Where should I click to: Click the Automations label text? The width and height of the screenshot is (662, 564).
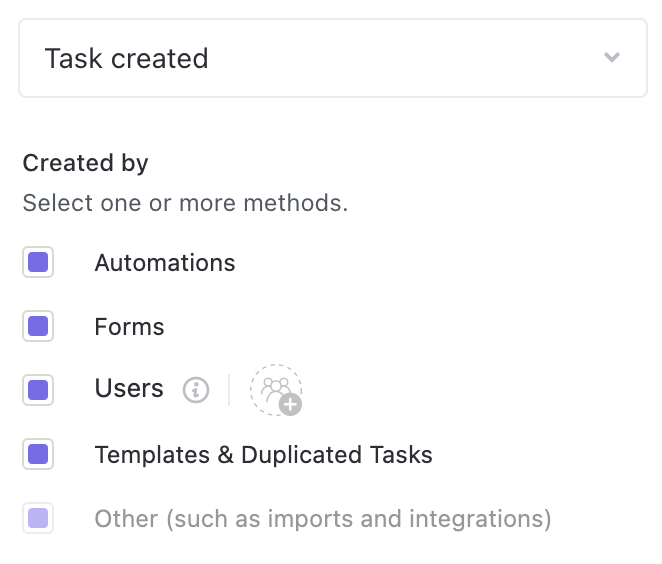pyautogui.click(x=165, y=263)
